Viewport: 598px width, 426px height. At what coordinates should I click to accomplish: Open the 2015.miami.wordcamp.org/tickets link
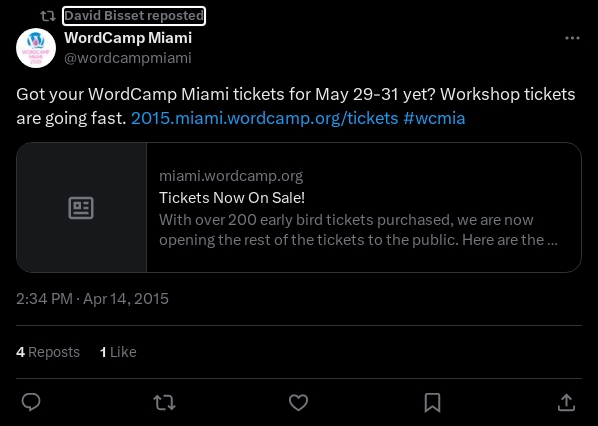click(x=265, y=118)
